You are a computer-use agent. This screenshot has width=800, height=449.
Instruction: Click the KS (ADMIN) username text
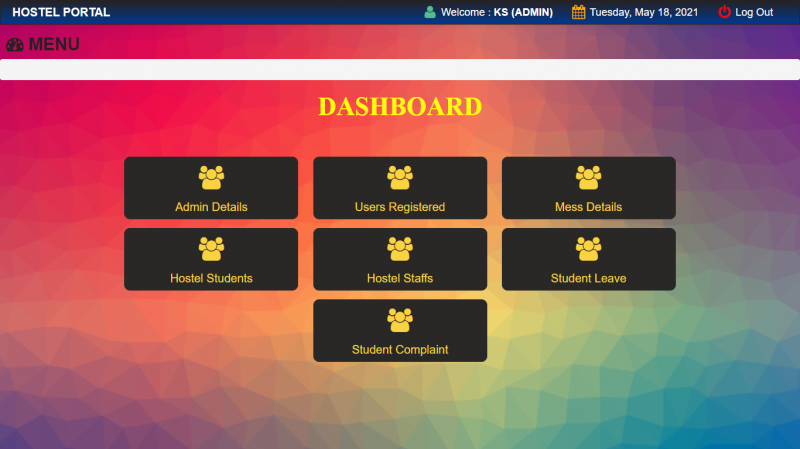point(523,12)
